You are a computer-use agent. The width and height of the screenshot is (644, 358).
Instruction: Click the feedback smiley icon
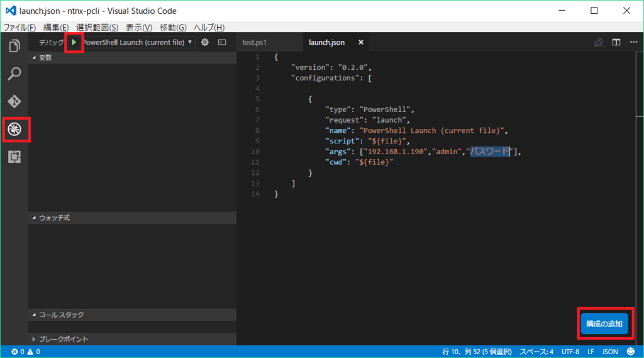tap(631, 352)
